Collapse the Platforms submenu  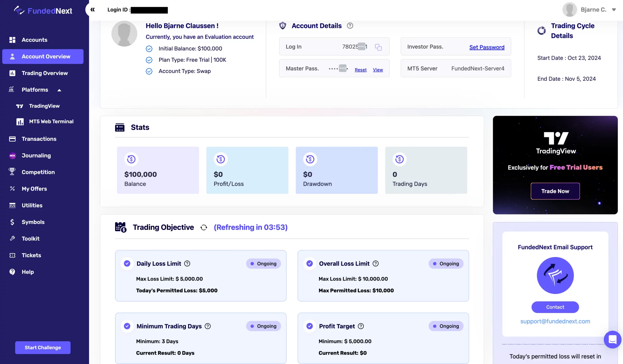(x=59, y=90)
